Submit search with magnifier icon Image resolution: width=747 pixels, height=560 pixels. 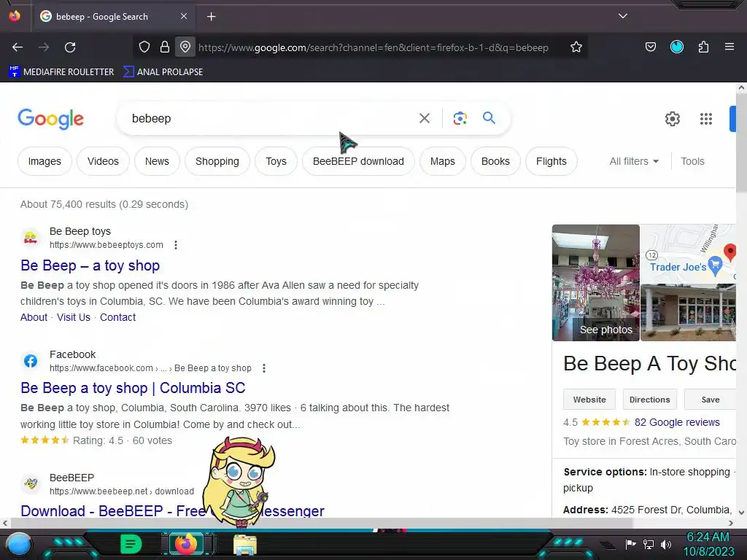click(489, 117)
